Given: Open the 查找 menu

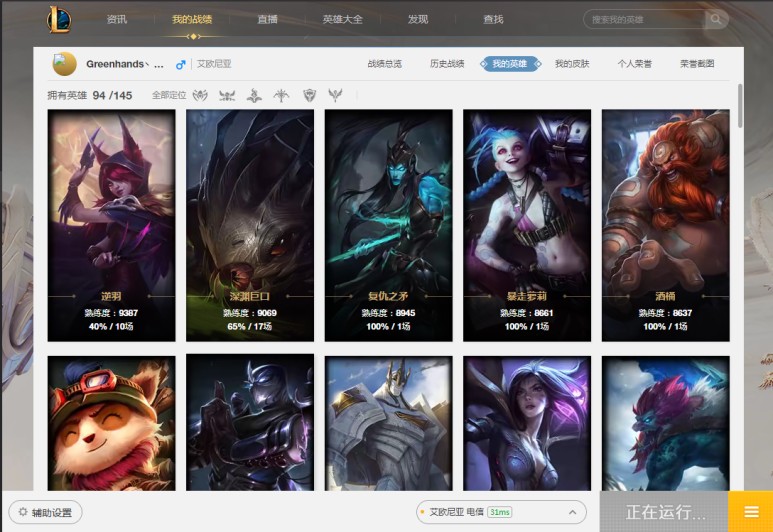Looking at the screenshot, I should [x=493, y=19].
